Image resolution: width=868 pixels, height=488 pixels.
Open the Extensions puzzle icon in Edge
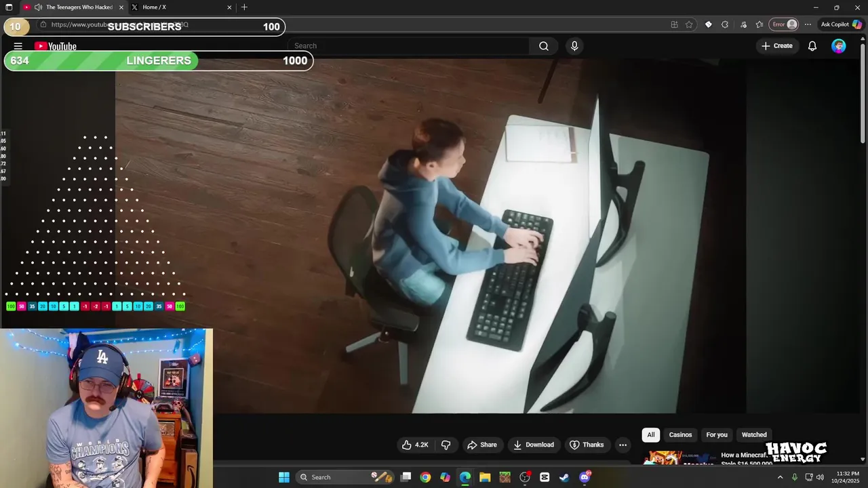click(x=725, y=24)
